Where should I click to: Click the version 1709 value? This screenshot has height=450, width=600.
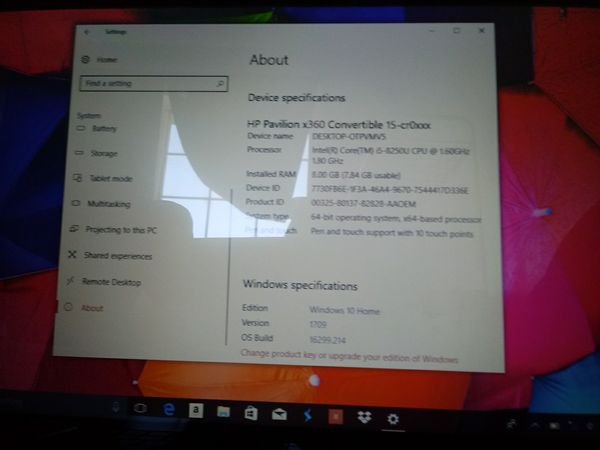click(x=318, y=325)
